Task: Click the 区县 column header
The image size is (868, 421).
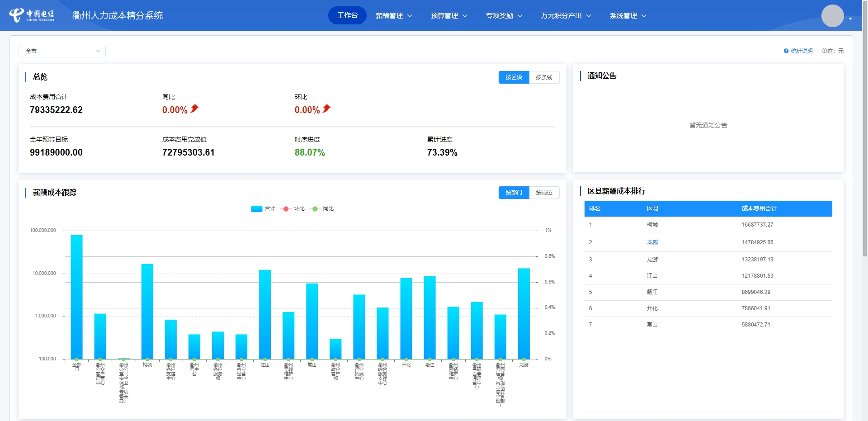Action: [x=652, y=208]
